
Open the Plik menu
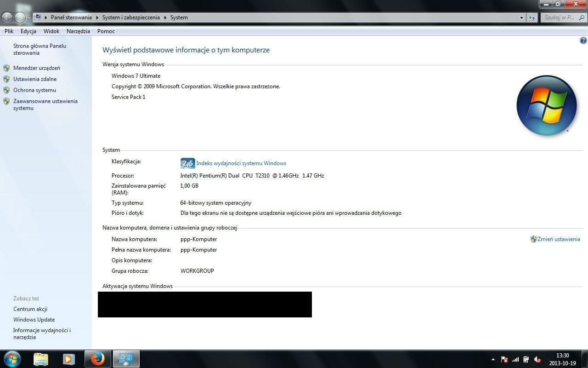pos(9,31)
